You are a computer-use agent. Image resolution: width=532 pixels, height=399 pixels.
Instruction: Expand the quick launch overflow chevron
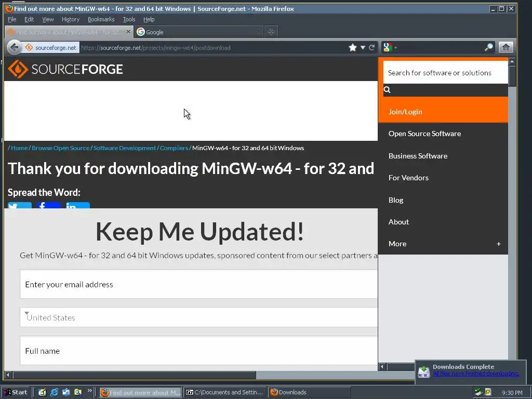pyautogui.click(x=89, y=391)
